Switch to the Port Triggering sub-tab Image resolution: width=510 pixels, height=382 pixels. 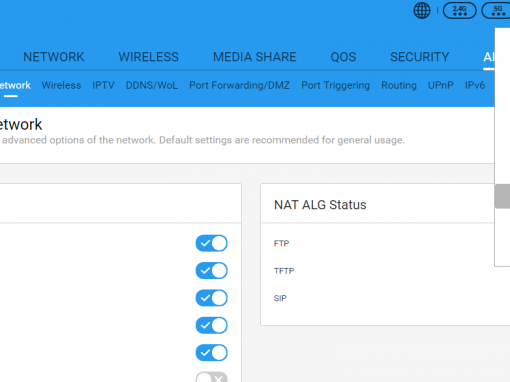pyautogui.click(x=335, y=85)
